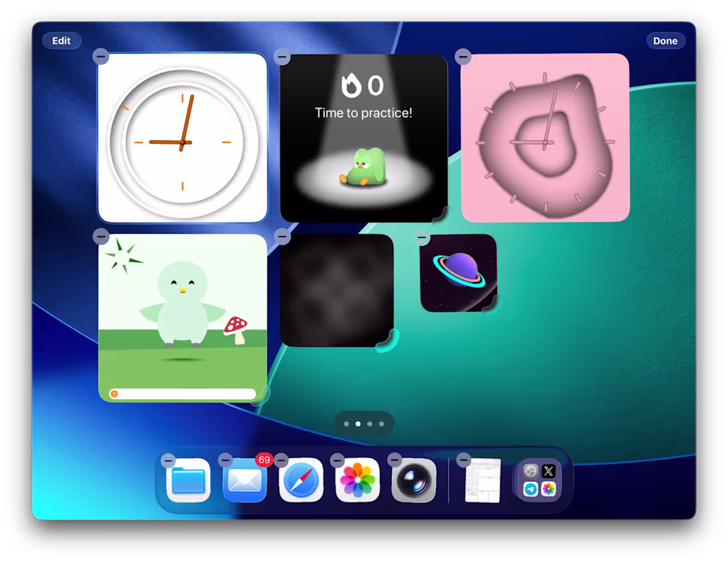Remove the dark blurry widget
This screenshot has width=728, height=562.
(x=282, y=236)
